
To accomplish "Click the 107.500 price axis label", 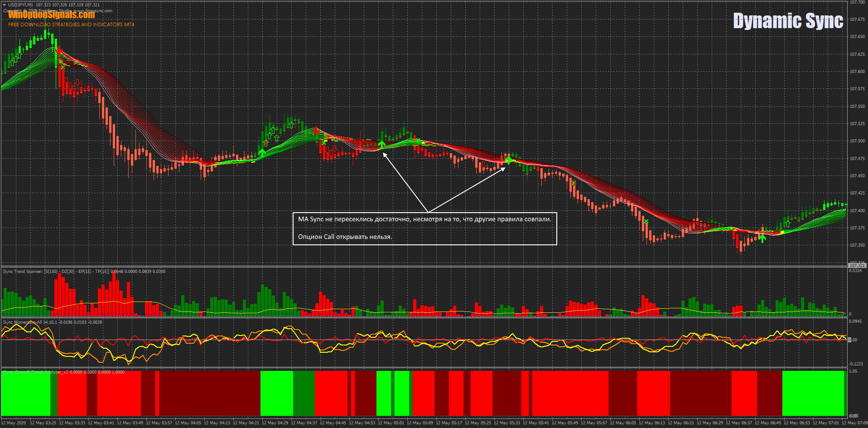I will 857,141.
